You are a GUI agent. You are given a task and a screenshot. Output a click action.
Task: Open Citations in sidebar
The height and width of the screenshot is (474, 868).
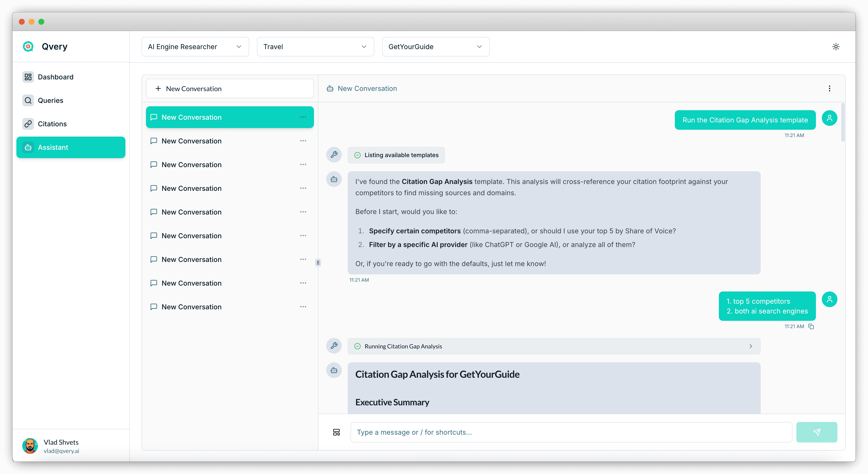pos(71,124)
